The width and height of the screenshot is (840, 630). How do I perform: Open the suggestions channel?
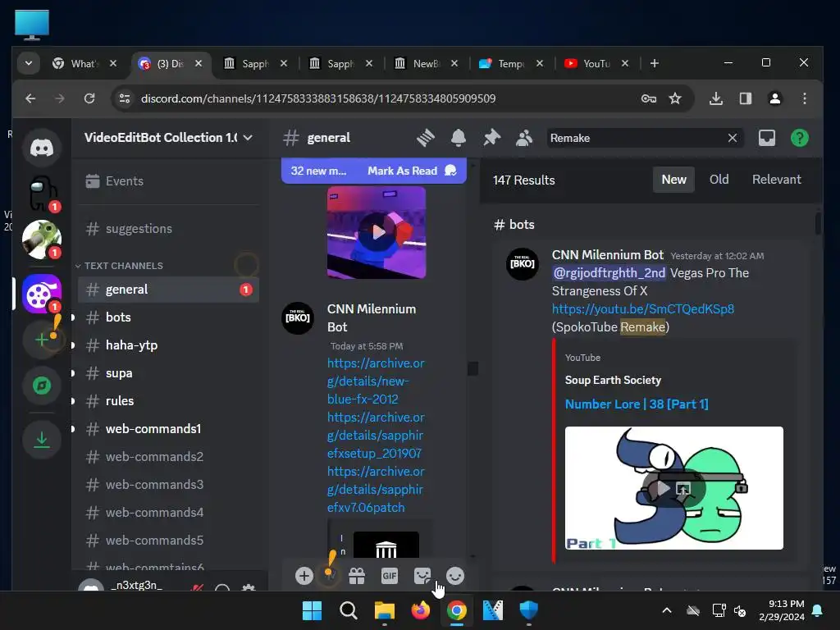(x=168, y=229)
